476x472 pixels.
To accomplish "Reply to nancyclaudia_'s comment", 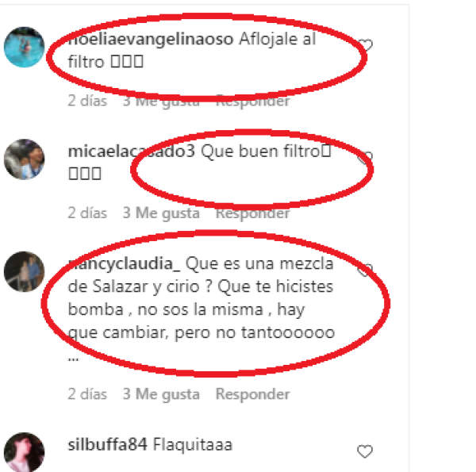I will click(x=252, y=394).
